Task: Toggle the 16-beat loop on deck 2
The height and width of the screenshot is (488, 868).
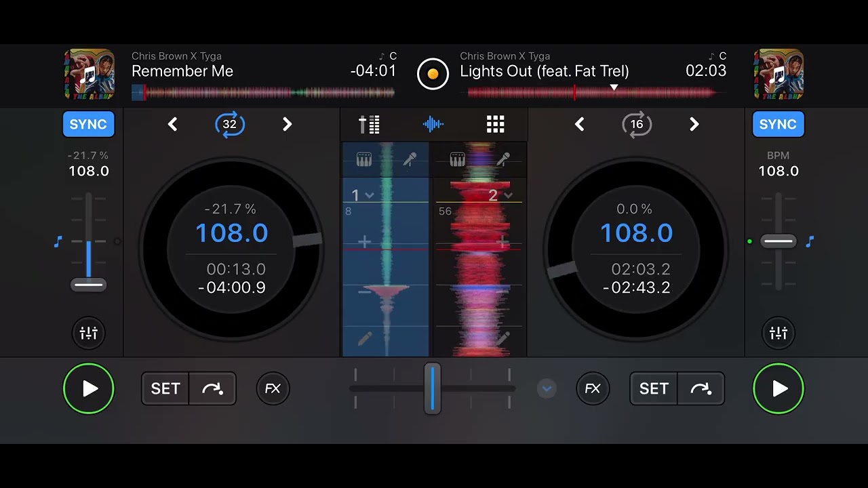Action: [x=637, y=124]
